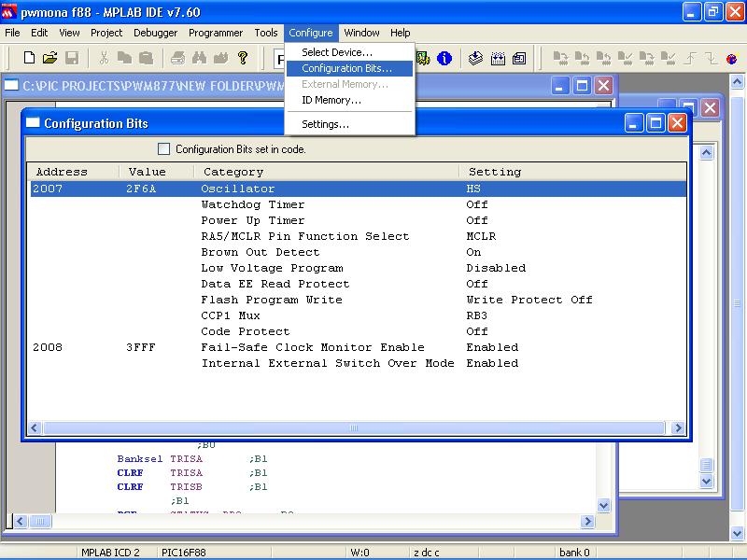Click the Address column header
The height and width of the screenshot is (560, 747).
73,172
